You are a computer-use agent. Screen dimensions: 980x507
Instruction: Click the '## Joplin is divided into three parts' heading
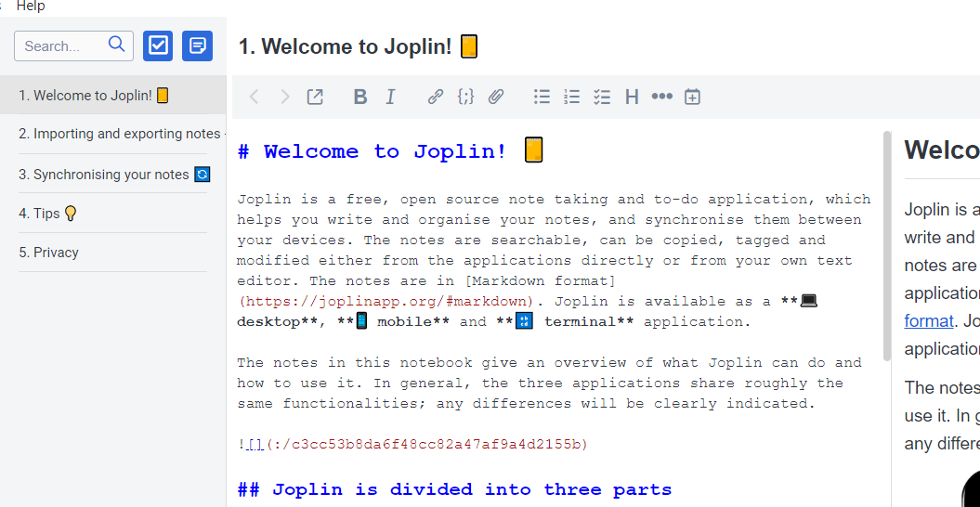(454, 489)
